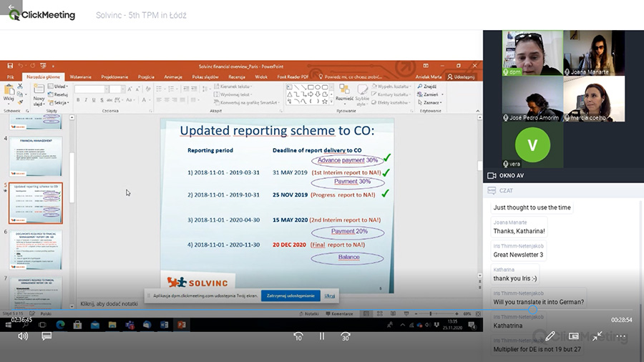Click the Cut scissors icon
The height and width of the screenshot is (362, 644).
[x=20, y=86]
